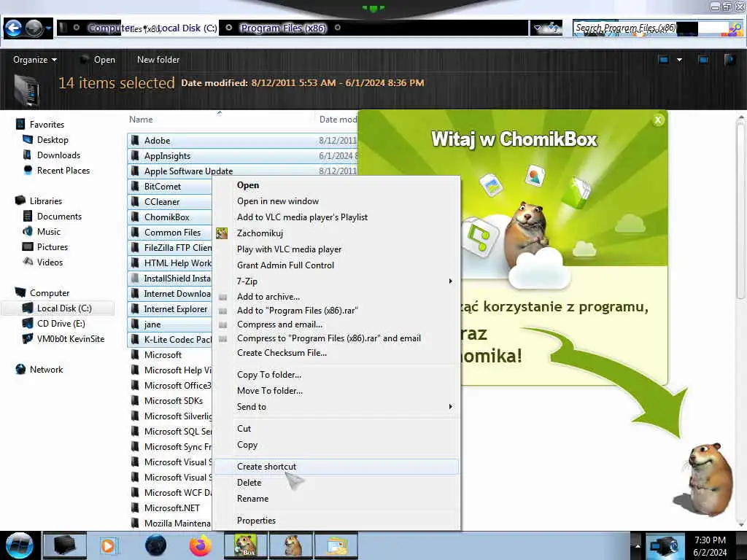Viewport: 747px width, 560px height.
Task: Select CD Drive (E:) in the navigation pane
Action: (x=61, y=323)
